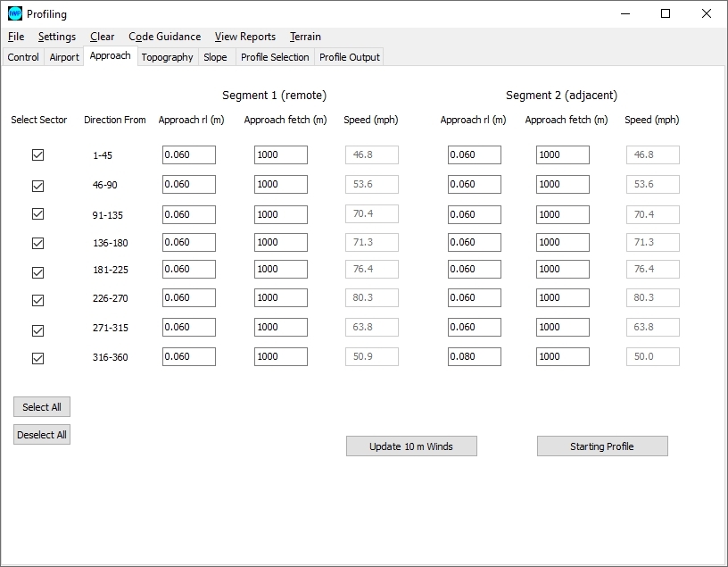The image size is (728, 567).
Task: Toggle the 136-180 sector checkbox
Action: pyautogui.click(x=37, y=243)
